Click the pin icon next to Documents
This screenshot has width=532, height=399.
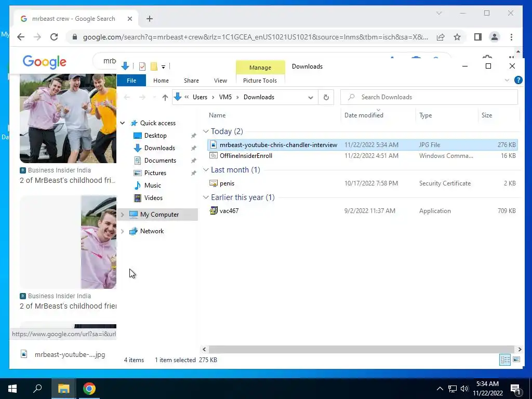193,161
